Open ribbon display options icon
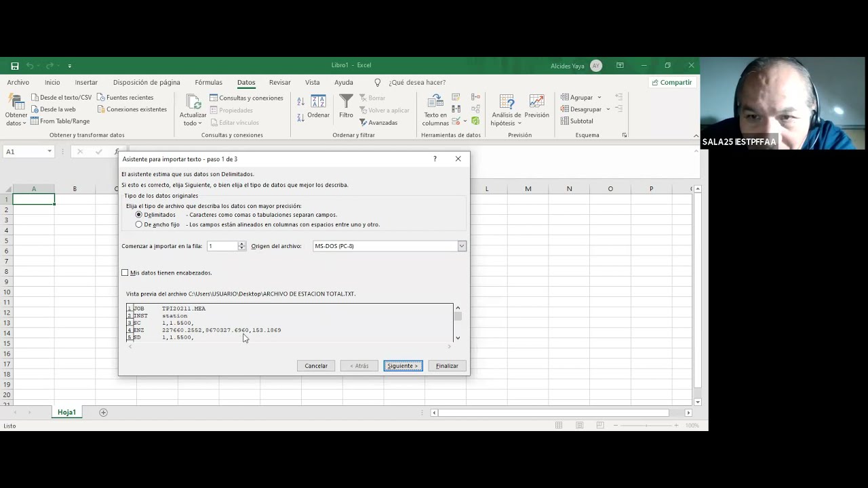Image resolution: width=868 pixels, height=488 pixels. [620, 66]
